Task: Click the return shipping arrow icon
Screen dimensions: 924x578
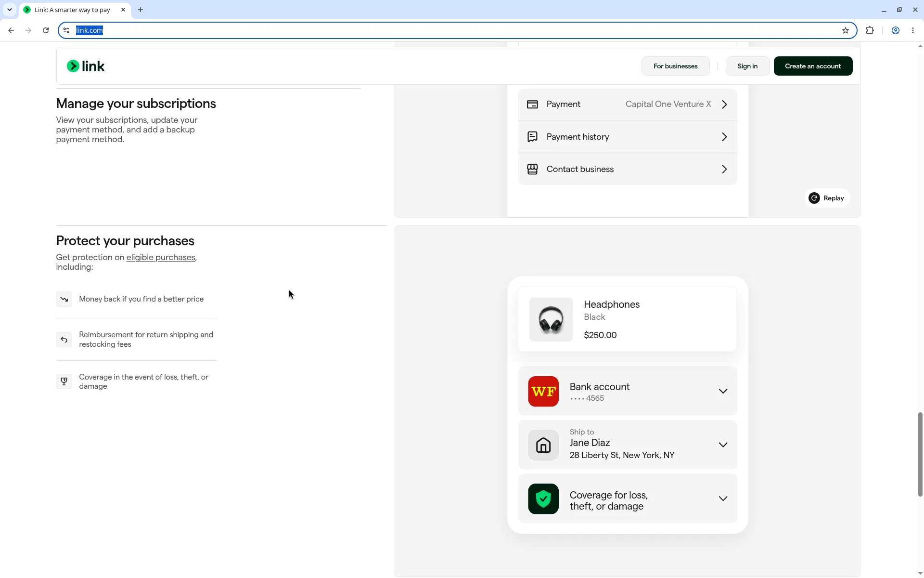Action: tap(64, 340)
